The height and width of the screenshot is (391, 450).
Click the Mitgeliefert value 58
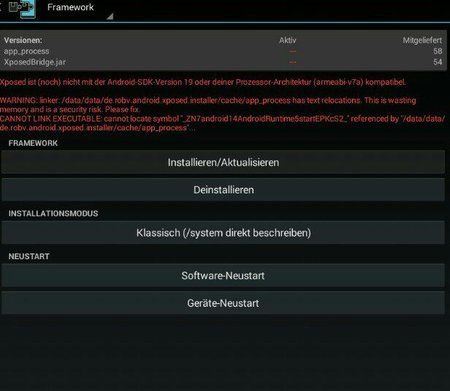click(x=438, y=51)
